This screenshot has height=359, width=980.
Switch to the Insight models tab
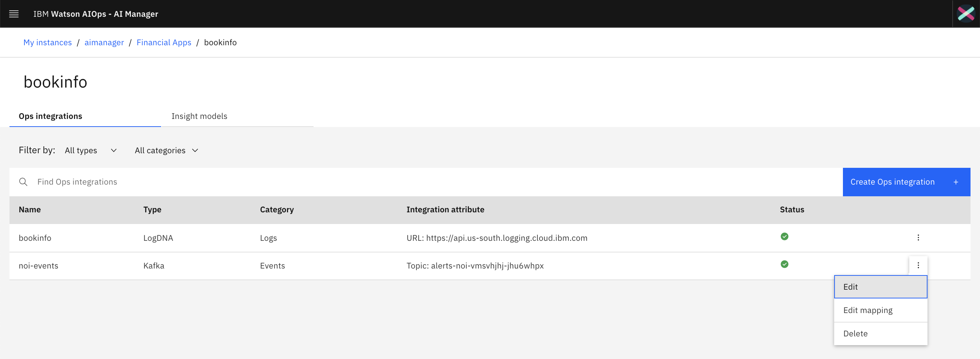(237, 116)
